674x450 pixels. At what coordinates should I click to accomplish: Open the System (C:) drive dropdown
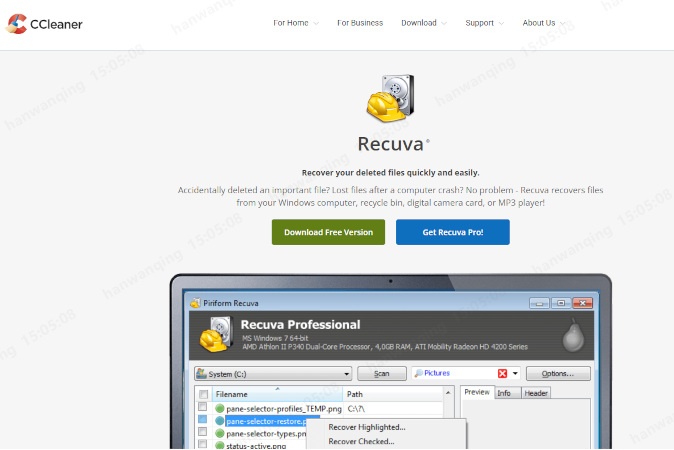[271, 373]
